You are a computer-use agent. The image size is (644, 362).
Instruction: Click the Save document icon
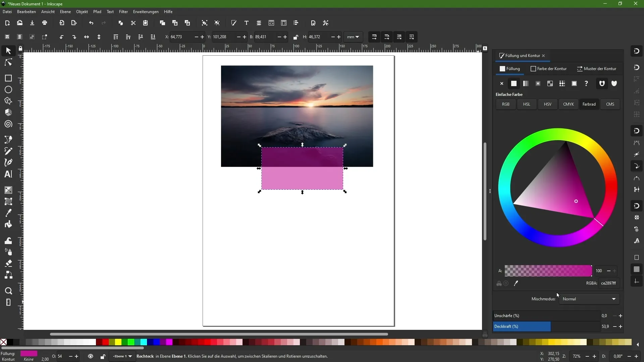coord(32,23)
